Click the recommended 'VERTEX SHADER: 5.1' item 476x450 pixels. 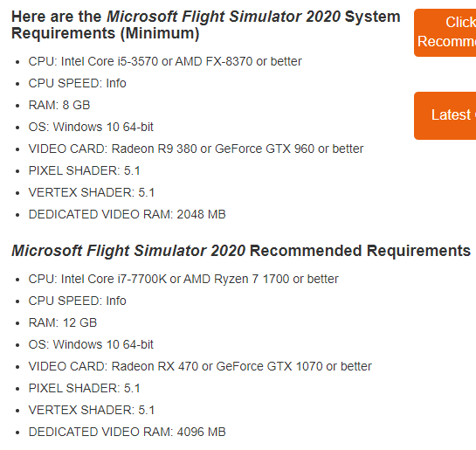[x=92, y=410]
